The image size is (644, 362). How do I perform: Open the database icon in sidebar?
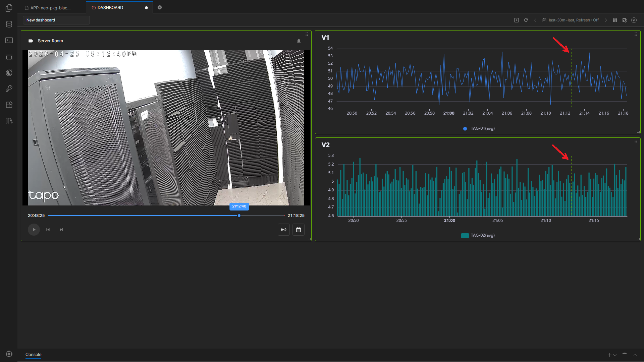9,24
